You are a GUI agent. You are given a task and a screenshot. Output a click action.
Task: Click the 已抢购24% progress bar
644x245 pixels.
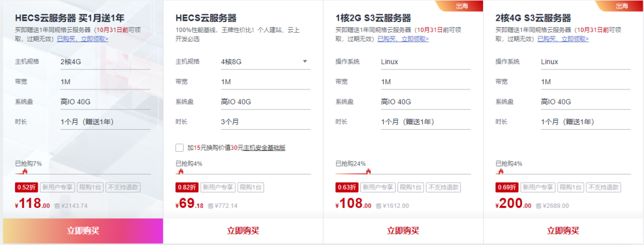click(x=403, y=173)
